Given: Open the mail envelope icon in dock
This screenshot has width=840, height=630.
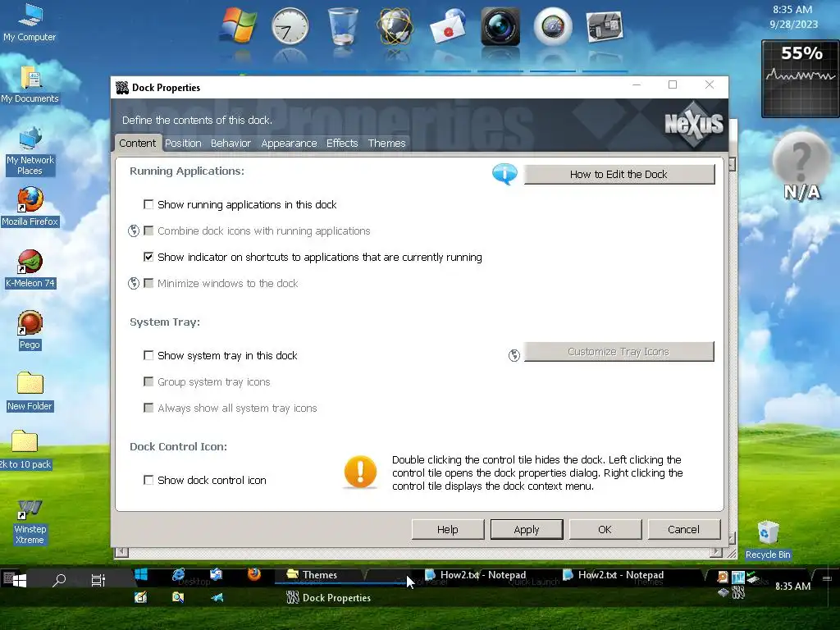Looking at the screenshot, I should tap(448, 26).
